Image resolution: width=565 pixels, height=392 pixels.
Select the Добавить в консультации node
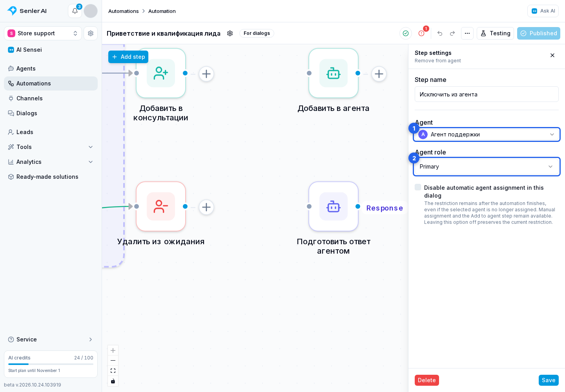(x=161, y=73)
